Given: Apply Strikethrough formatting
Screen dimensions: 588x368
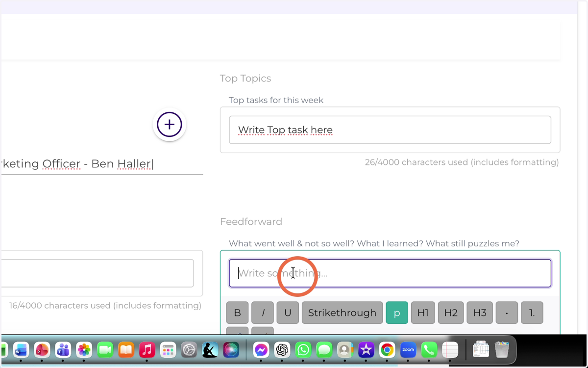Looking at the screenshot, I should (x=342, y=313).
